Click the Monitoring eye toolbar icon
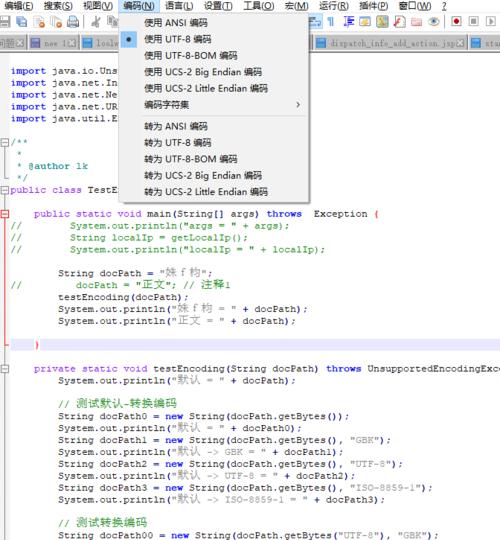500x540 pixels. pos(434,22)
